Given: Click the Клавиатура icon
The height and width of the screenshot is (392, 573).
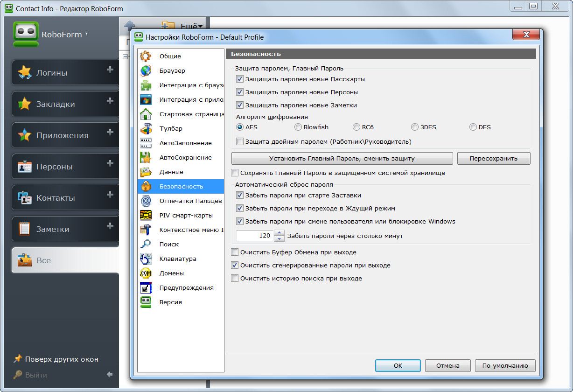Looking at the screenshot, I should (146, 259).
